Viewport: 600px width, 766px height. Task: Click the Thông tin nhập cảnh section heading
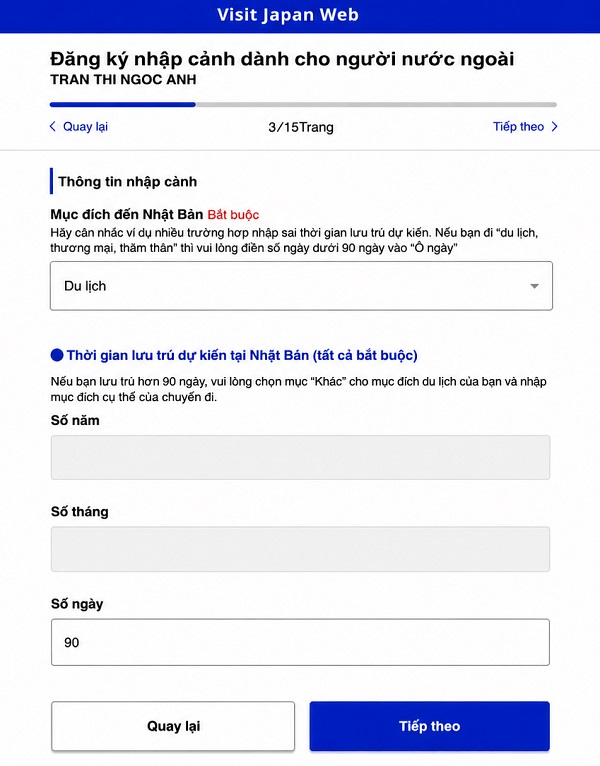coord(128,182)
